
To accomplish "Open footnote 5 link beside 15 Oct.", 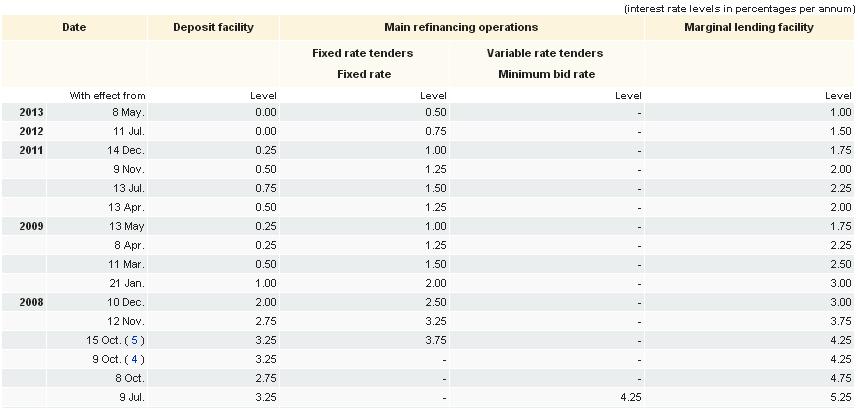I will click(x=136, y=340).
